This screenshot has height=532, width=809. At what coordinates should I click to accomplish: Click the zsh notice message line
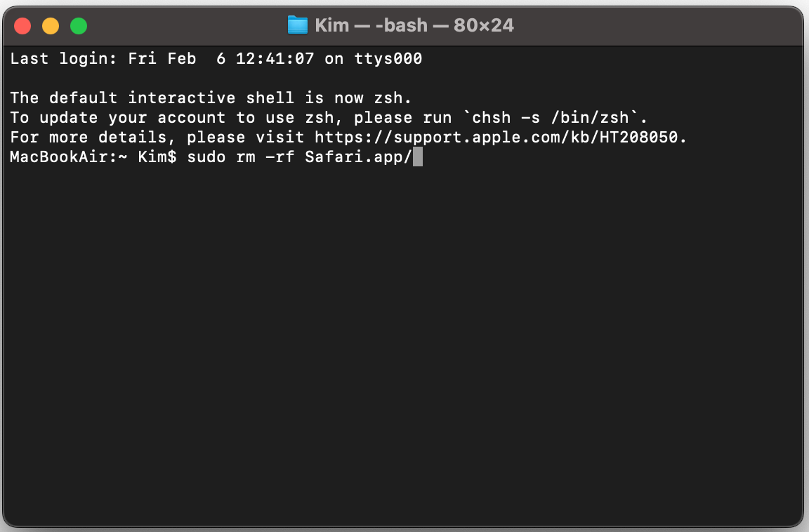click(210, 98)
